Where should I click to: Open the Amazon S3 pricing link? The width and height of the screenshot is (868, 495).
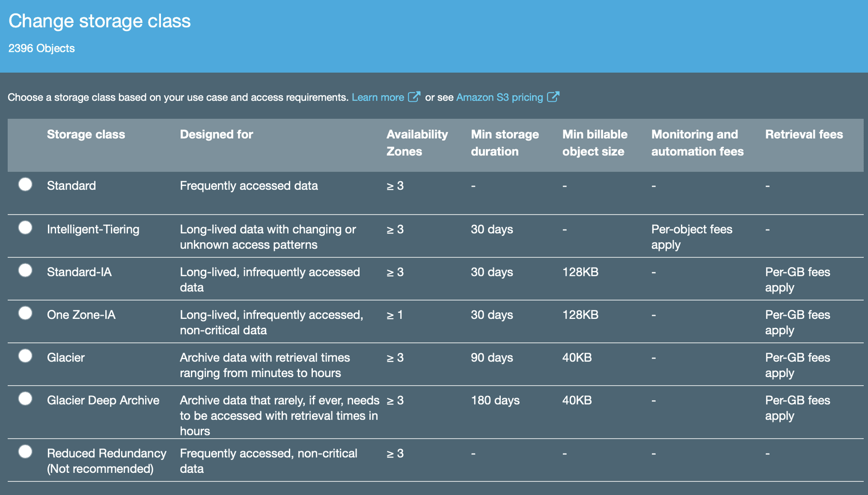click(499, 98)
